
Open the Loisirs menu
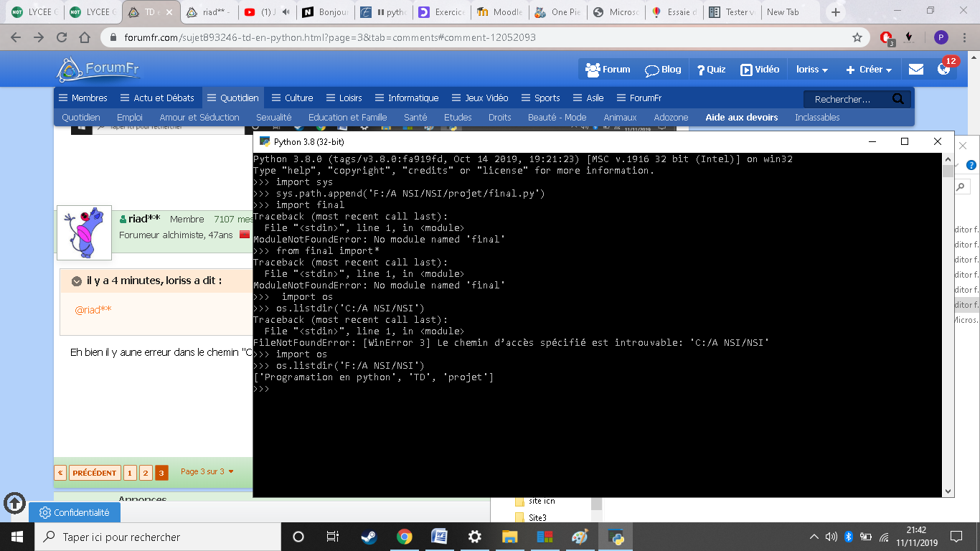344,98
